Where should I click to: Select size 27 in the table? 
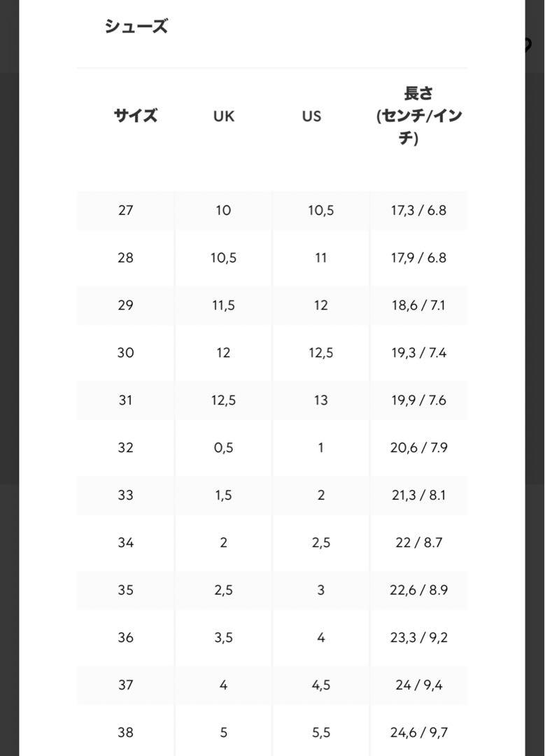point(125,210)
